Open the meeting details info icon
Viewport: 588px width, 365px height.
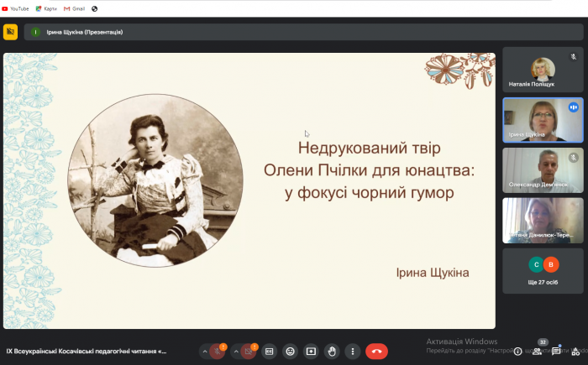coord(517,352)
